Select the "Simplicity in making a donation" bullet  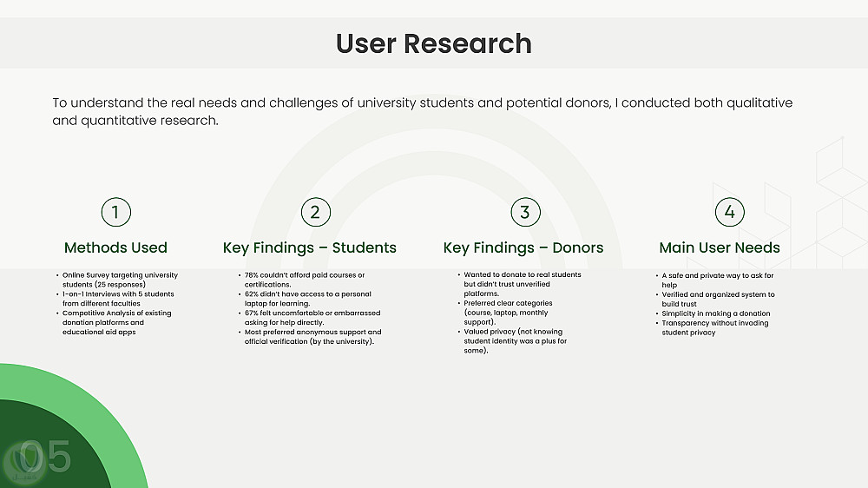pos(716,313)
